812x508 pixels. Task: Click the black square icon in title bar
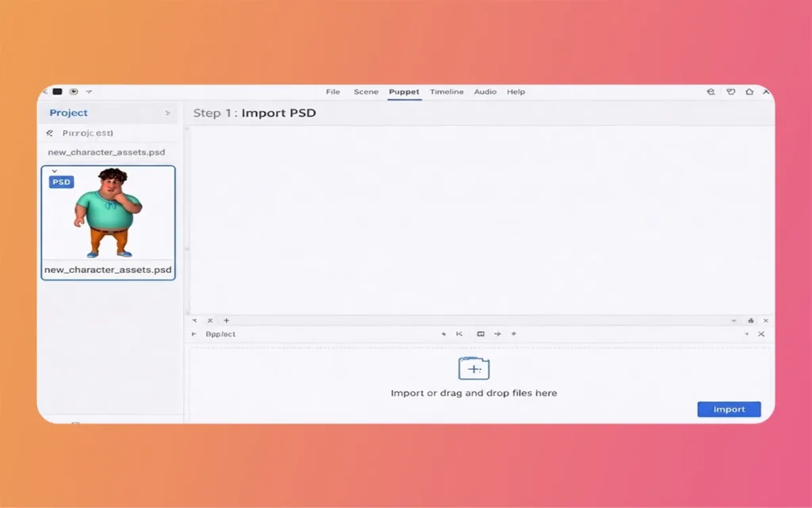point(58,92)
